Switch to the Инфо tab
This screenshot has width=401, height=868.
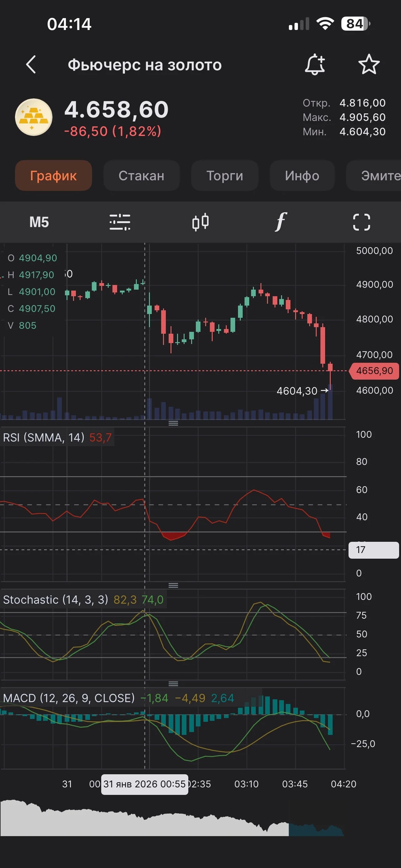tap(302, 176)
